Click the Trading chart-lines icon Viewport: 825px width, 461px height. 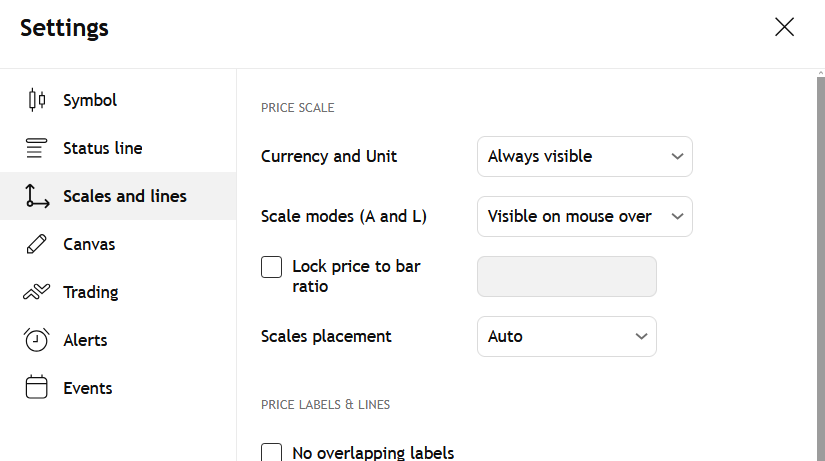(x=37, y=292)
